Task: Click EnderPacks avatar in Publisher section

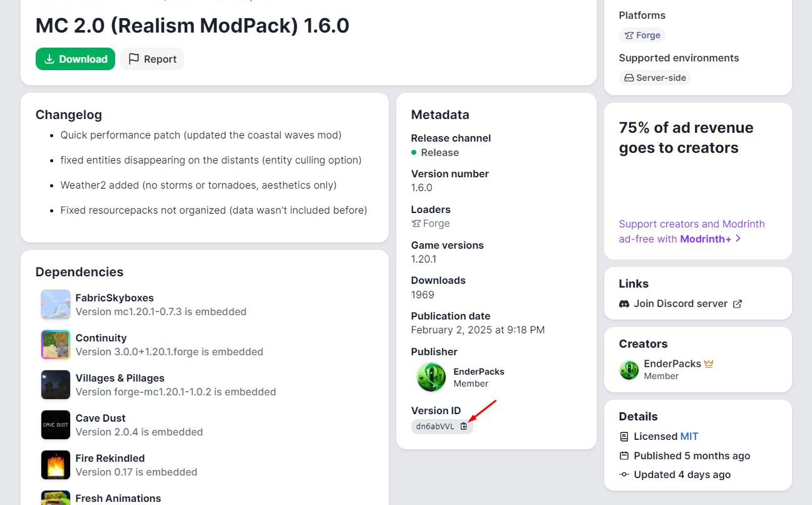Action: [x=431, y=377]
